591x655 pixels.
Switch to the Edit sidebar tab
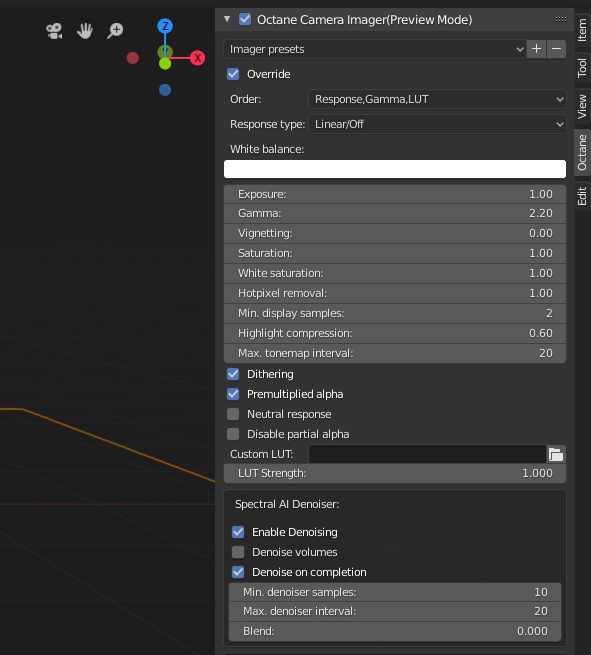point(582,196)
